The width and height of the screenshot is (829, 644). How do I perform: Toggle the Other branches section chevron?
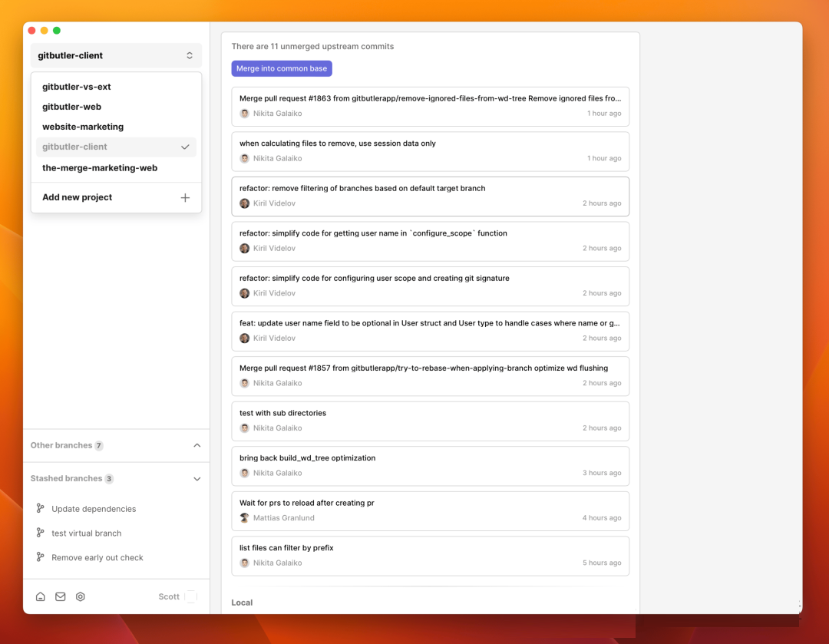197,445
